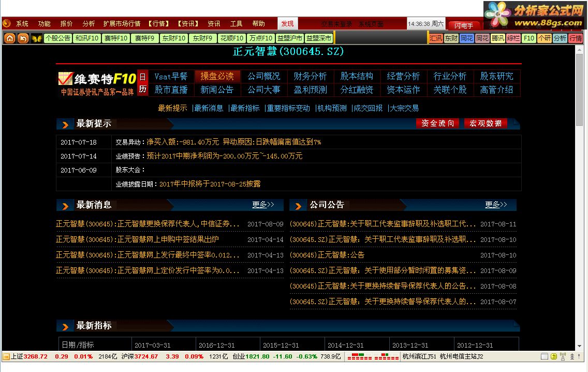Open the 财务分析 section

tap(310, 76)
